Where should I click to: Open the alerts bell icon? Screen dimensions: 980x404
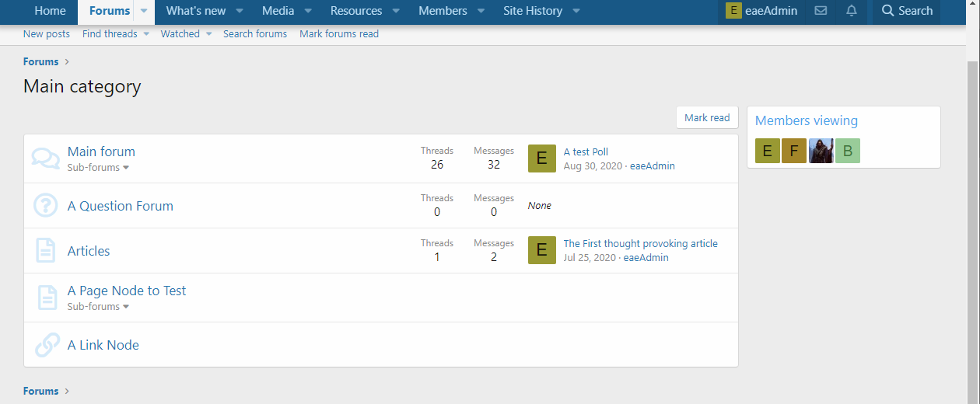tap(852, 11)
